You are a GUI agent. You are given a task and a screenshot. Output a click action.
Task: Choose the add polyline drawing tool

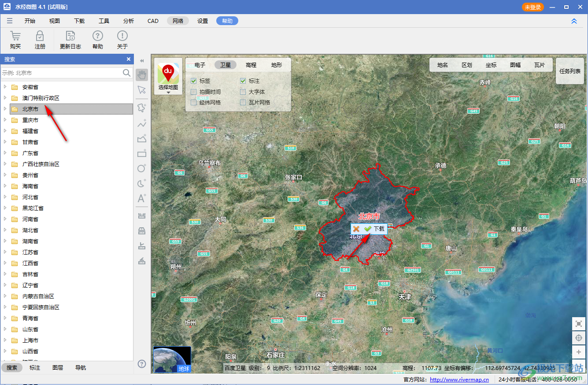(x=142, y=124)
